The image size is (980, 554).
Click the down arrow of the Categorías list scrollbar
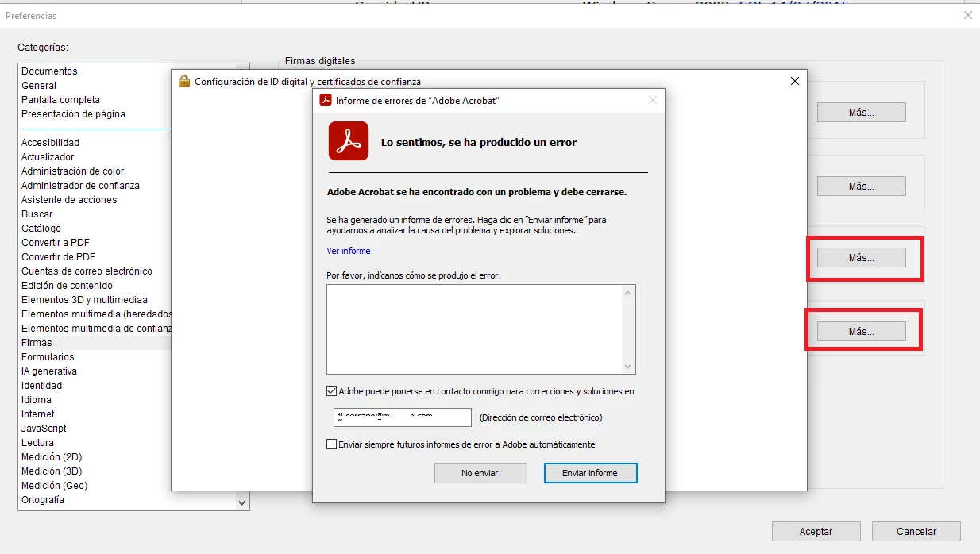(242, 502)
